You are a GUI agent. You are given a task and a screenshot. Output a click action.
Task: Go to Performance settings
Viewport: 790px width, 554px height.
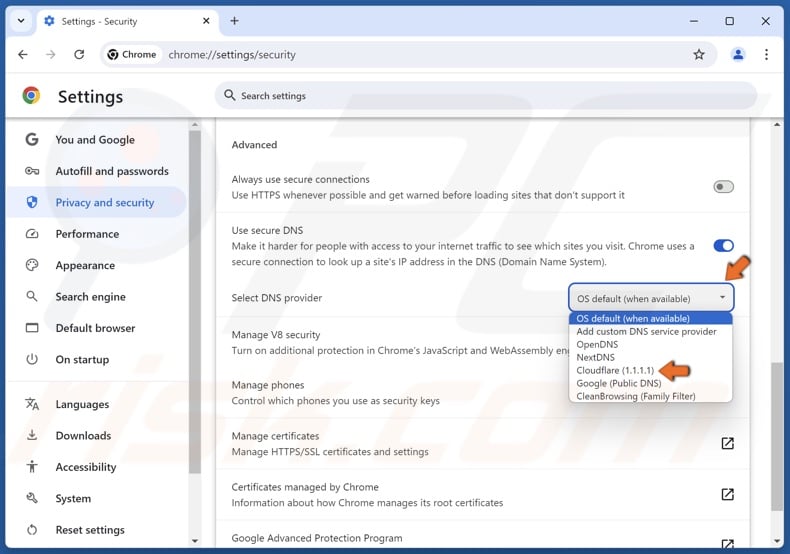point(96,234)
